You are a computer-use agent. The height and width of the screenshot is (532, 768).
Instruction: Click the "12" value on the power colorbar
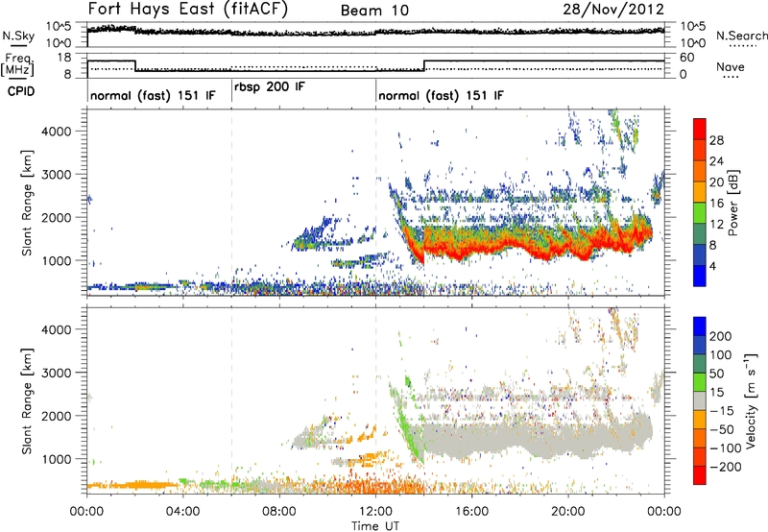point(716,225)
